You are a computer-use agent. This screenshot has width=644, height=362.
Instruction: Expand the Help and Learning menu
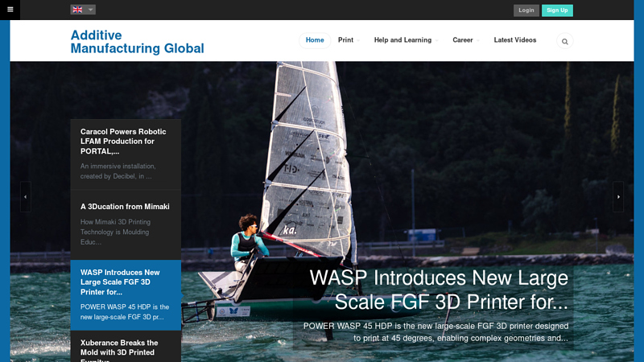click(406, 40)
